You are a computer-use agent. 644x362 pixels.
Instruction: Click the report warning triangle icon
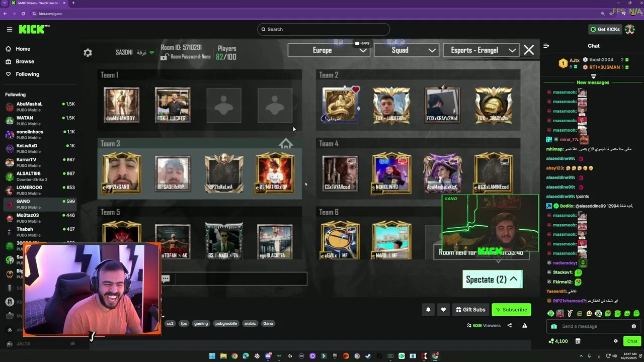click(x=524, y=325)
